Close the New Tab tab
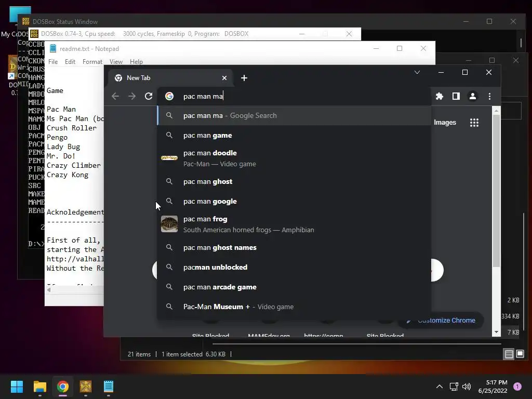The width and height of the screenshot is (532, 399). tap(224, 78)
